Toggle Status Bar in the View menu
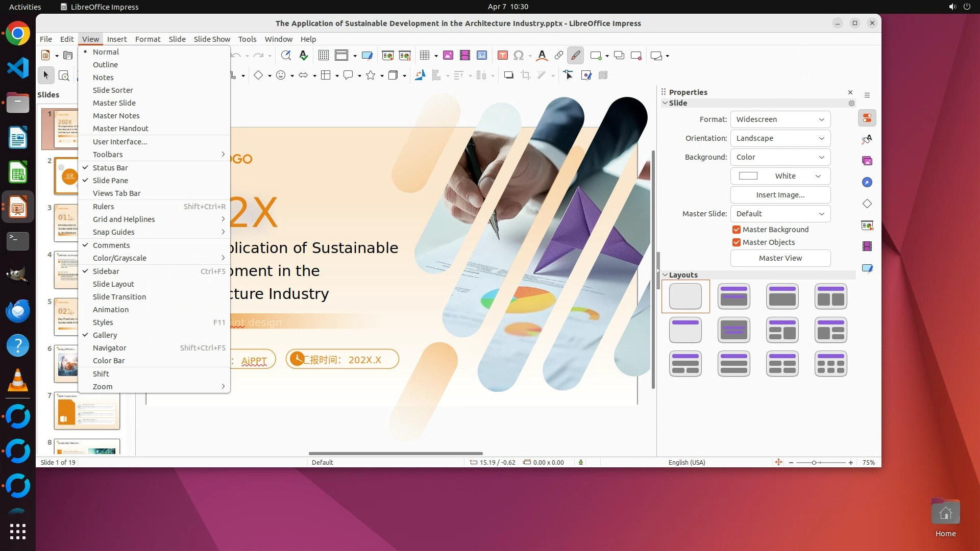 [110, 168]
